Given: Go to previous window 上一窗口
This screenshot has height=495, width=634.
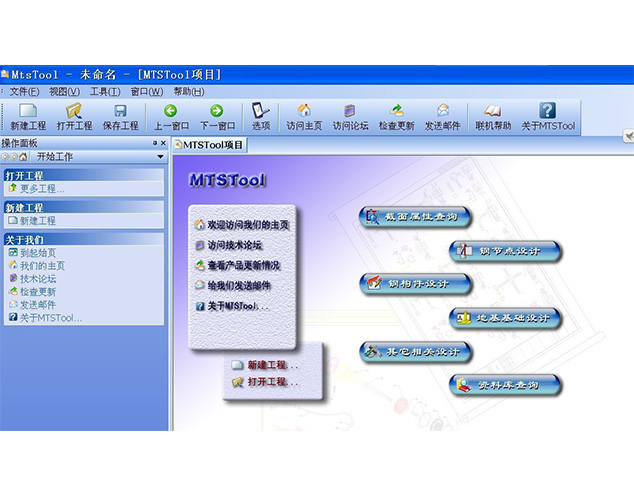Looking at the screenshot, I should 171,117.
